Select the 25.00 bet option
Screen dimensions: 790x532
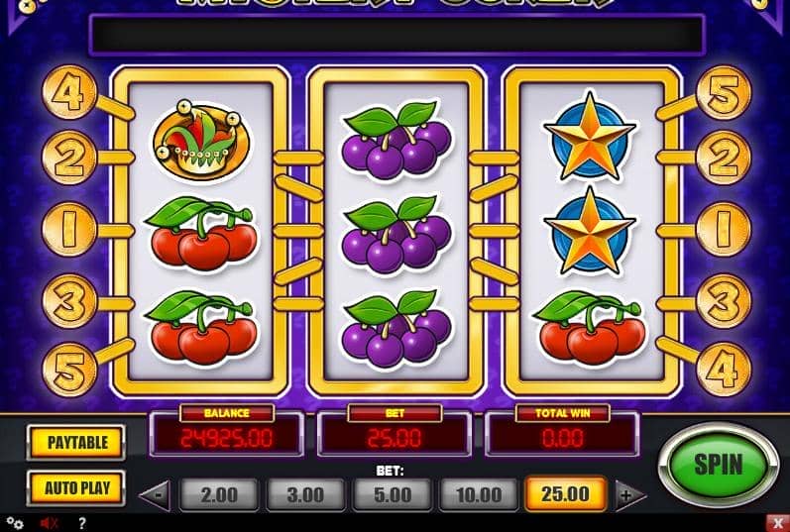pos(565,494)
